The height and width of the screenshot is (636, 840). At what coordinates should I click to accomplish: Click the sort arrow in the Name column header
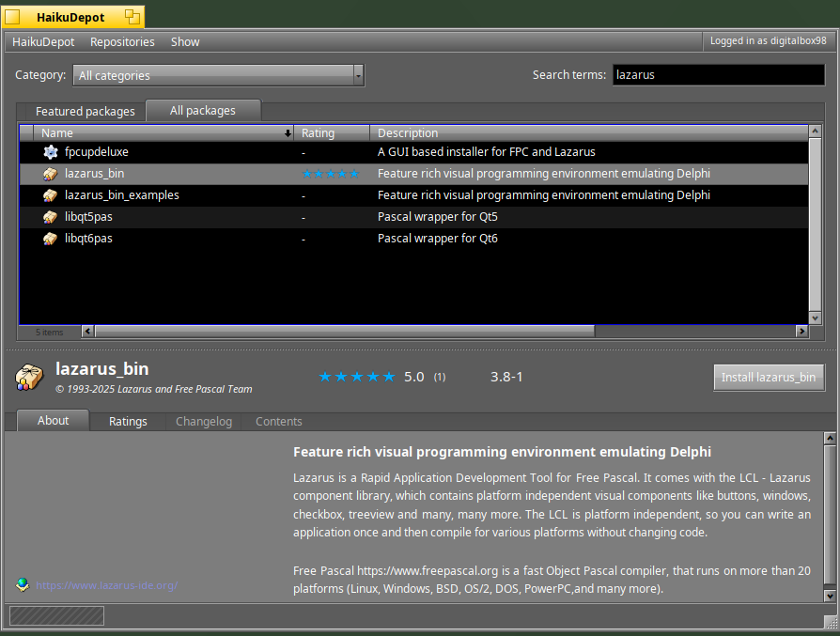(288, 133)
